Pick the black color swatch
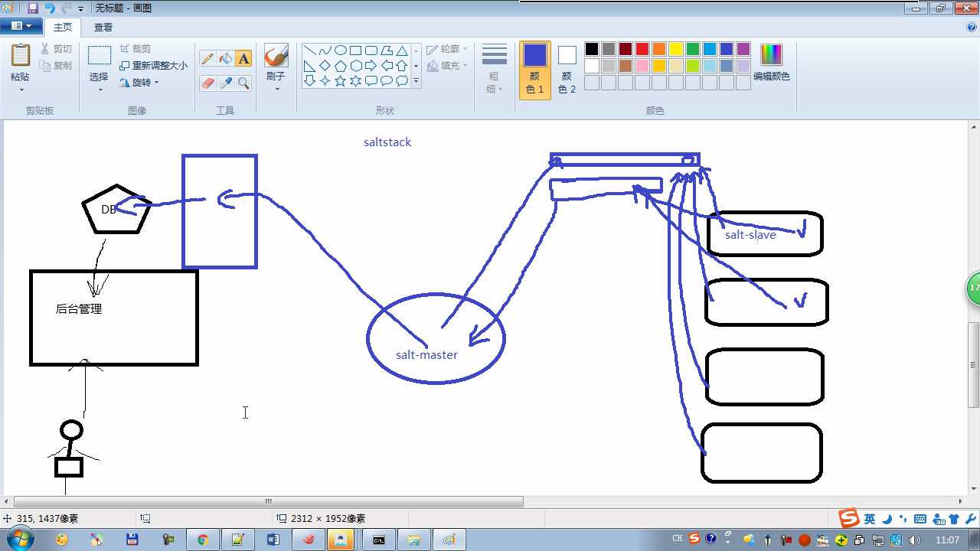Image resolution: width=980 pixels, height=551 pixels. (592, 49)
